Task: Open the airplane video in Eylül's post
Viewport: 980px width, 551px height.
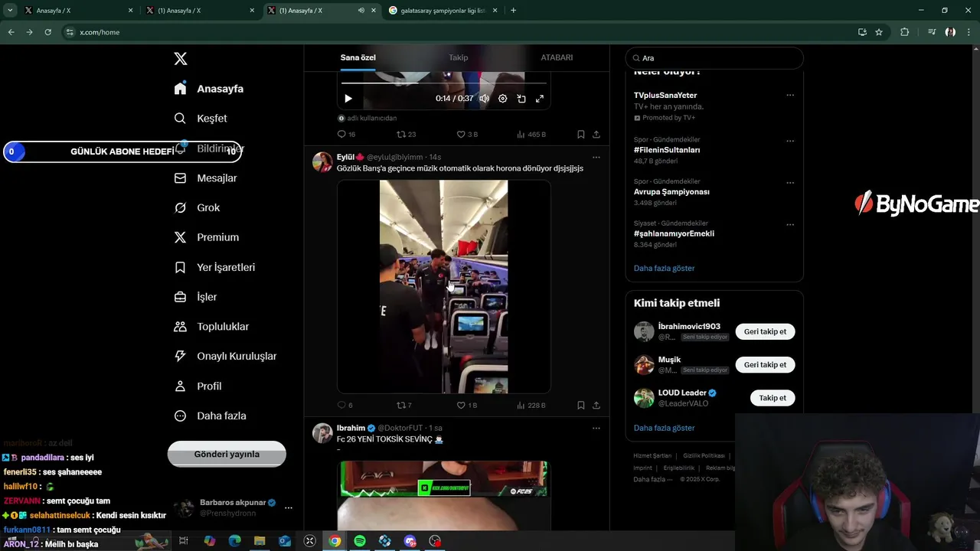Action: (444, 287)
